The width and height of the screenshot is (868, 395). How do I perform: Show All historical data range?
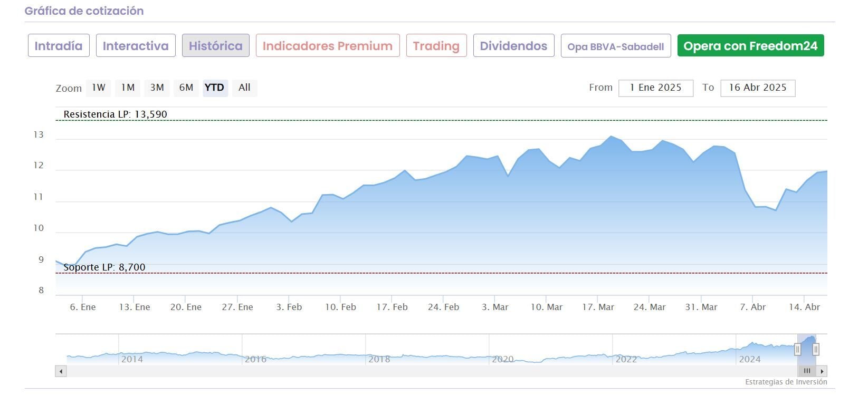pyautogui.click(x=244, y=88)
